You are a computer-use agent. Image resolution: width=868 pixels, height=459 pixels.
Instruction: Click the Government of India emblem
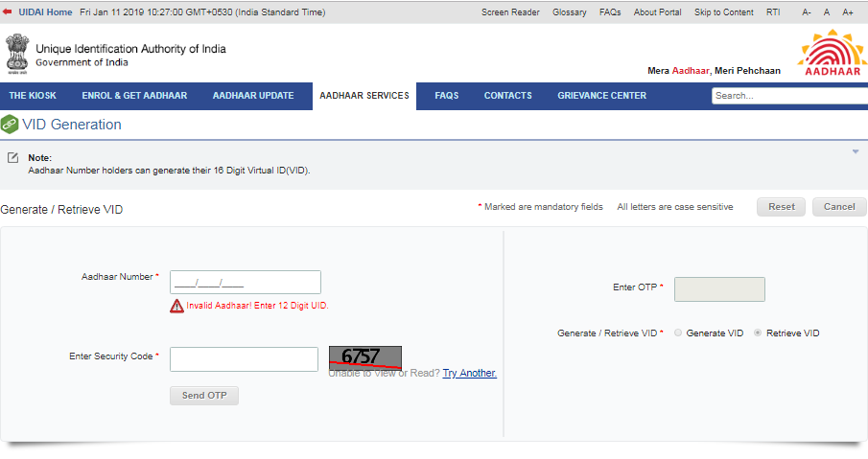[16, 55]
